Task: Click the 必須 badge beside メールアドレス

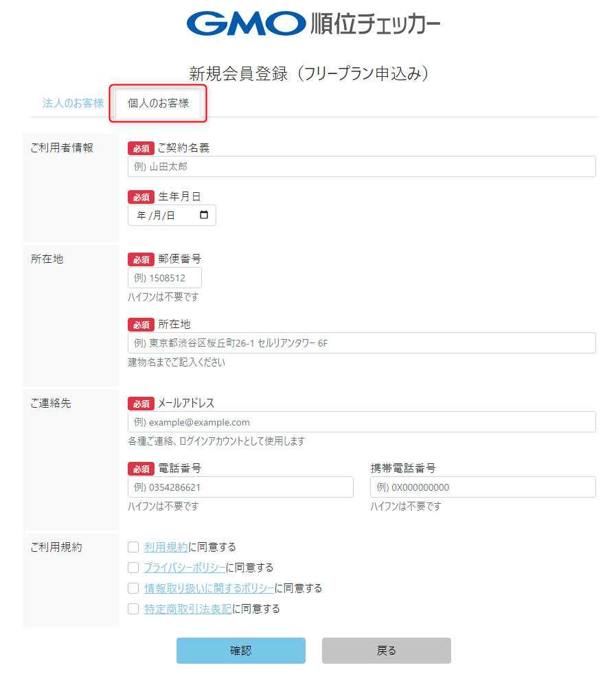Action: pos(141,404)
